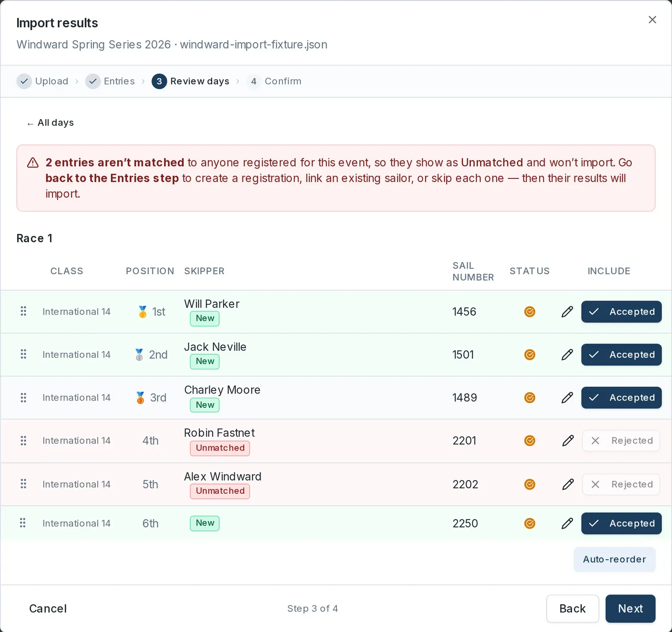This screenshot has height=632, width=672.
Task: Click status icon for sail 1501
Action: (530, 355)
